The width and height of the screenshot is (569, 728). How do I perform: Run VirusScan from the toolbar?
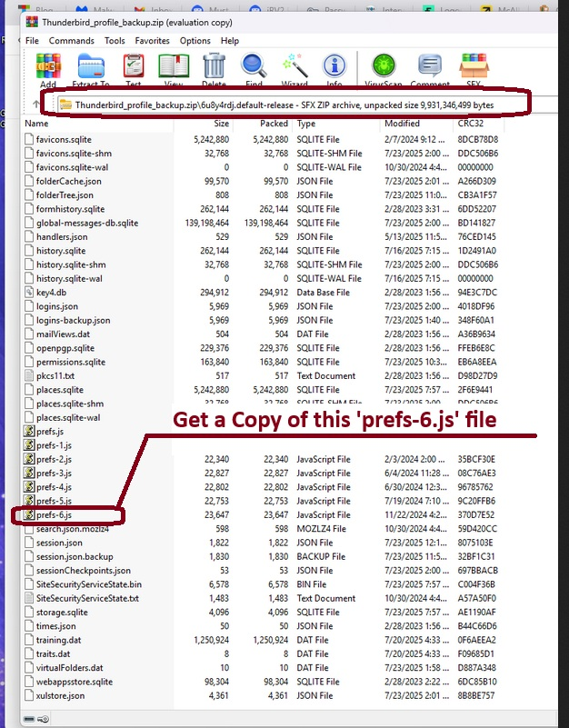(x=384, y=66)
